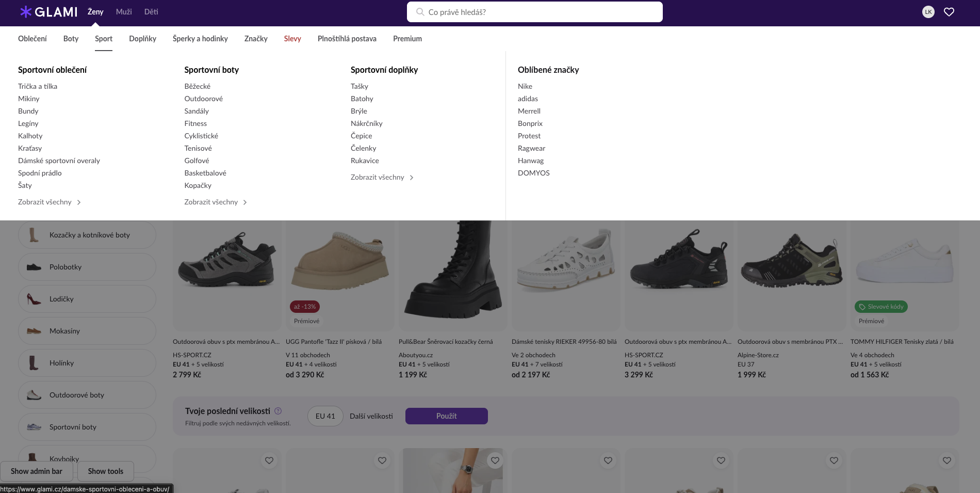The image size is (980, 493).
Task: Open the Značky menu
Action: coord(256,39)
